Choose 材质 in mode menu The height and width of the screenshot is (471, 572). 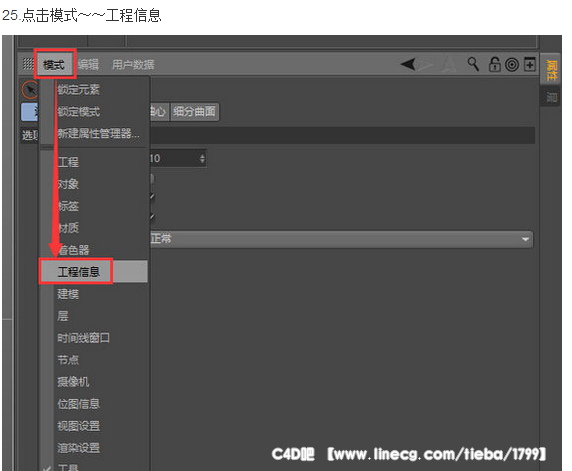[x=68, y=228]
